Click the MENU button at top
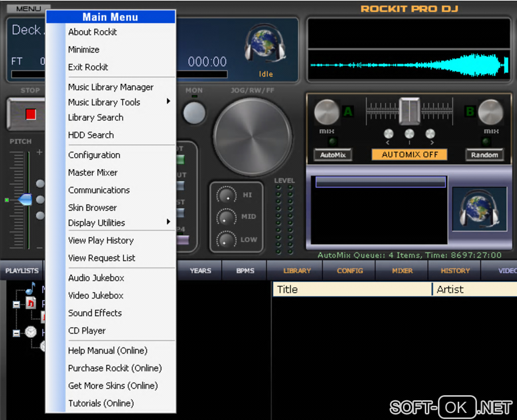This screenshot has width=517, height=420. pyautogui.click(x=28, y=9)
